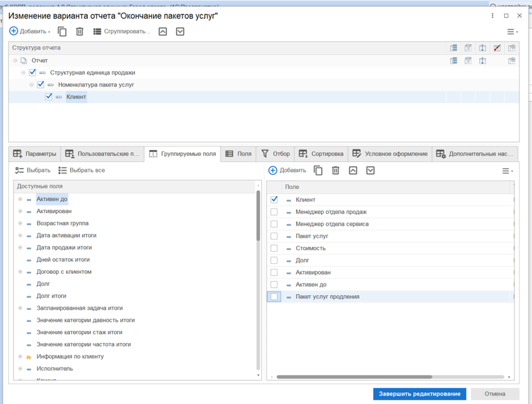Switch to Параметры tab
The height and width of the screenshot is (404, 532).
point(34,154)
